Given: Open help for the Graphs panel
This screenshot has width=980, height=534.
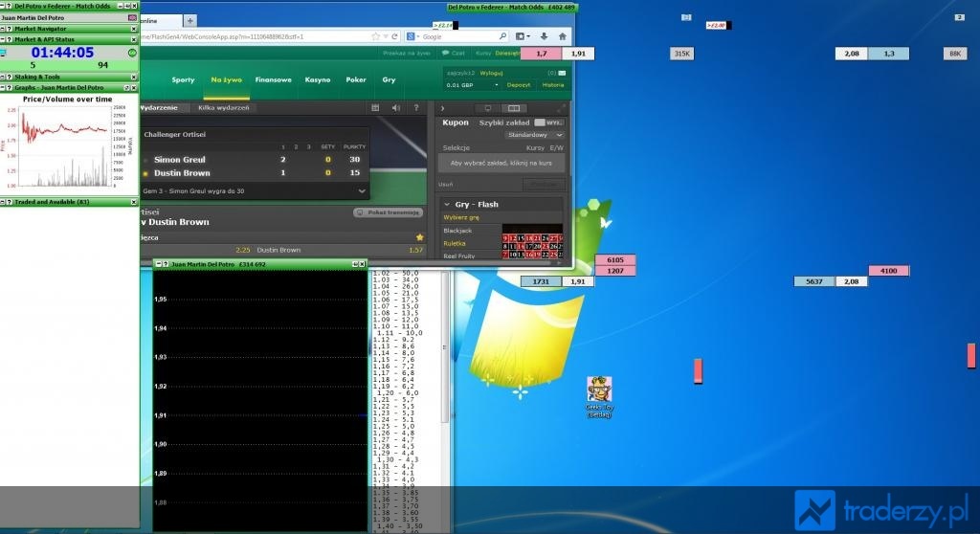Looking at the screenshot, I should (x=9, y=87).
